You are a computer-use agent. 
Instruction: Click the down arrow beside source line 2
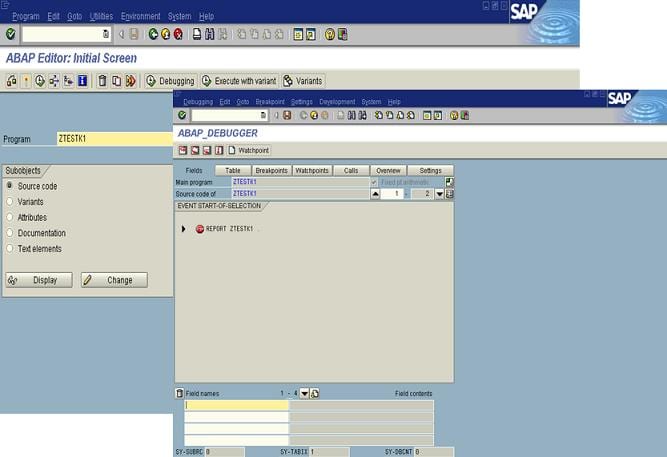tap(440, 194)
